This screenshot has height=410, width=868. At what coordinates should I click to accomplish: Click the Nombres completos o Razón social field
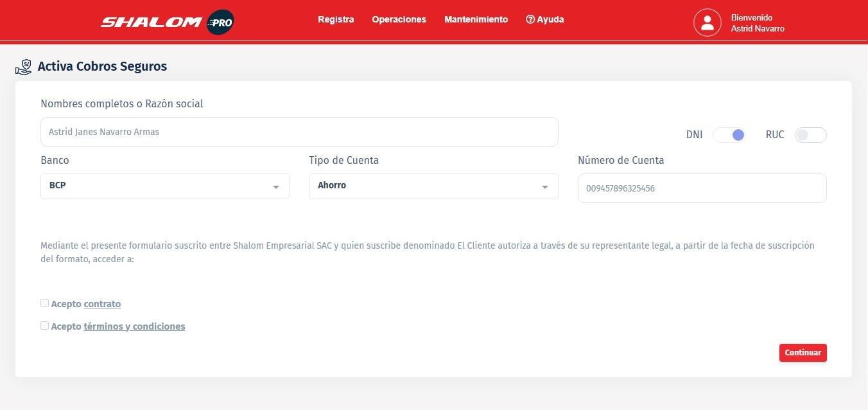299,132
